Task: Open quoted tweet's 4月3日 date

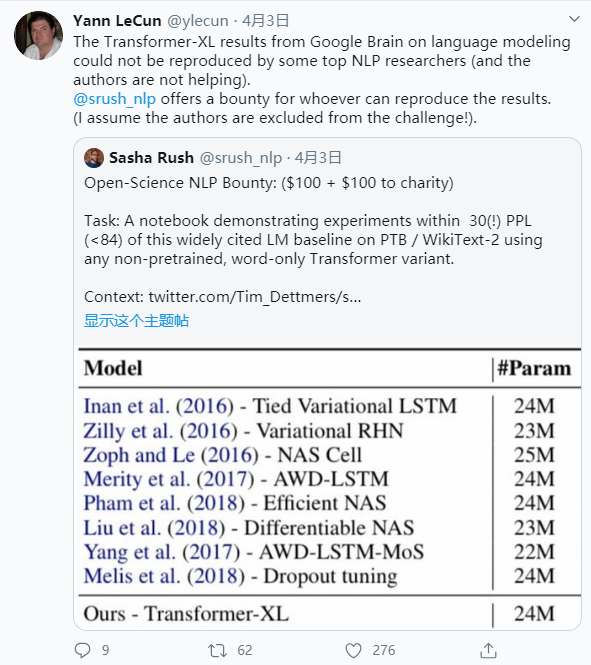Action: tap(318, 158)
